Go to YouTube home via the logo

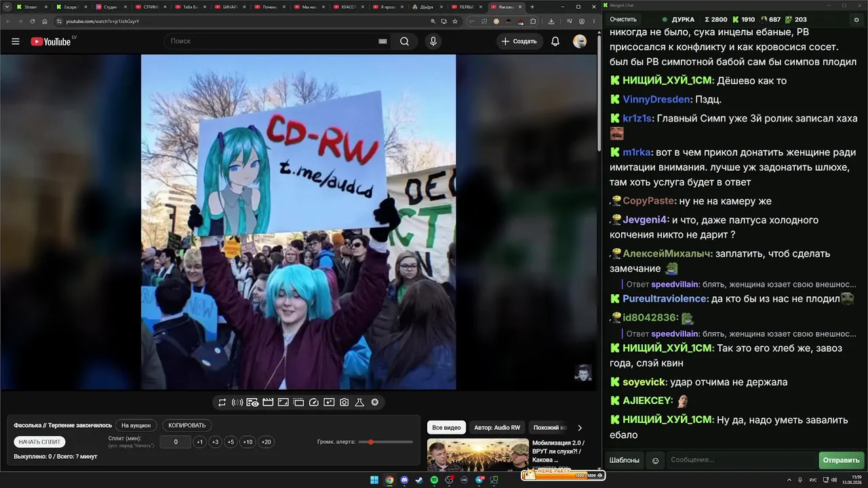(x=51, y=41)
